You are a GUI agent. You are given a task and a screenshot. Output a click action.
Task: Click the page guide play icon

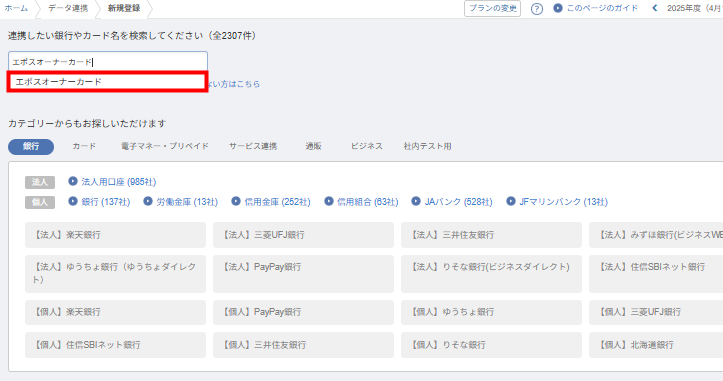coord(558,8)
